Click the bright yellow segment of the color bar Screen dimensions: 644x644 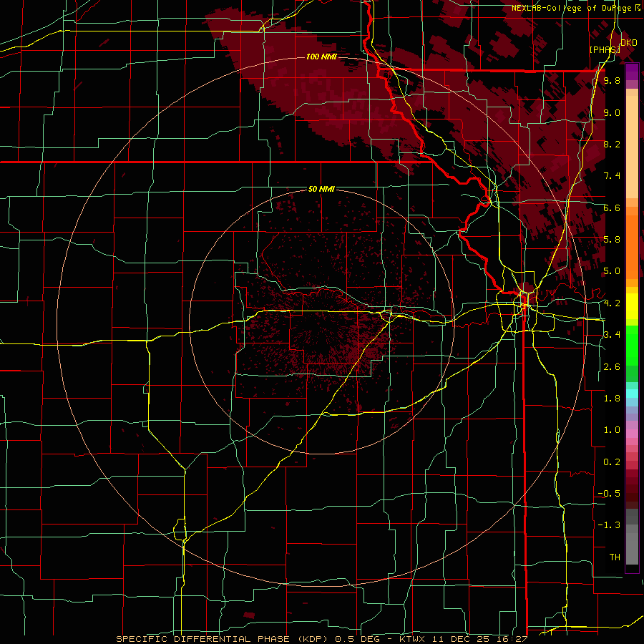632,306
